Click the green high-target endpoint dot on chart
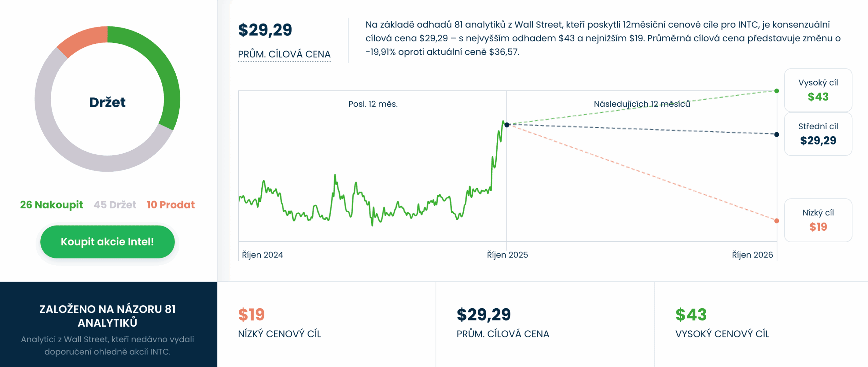Image resolution: width=868 pixels, height=367 pixels. (776, 91)
